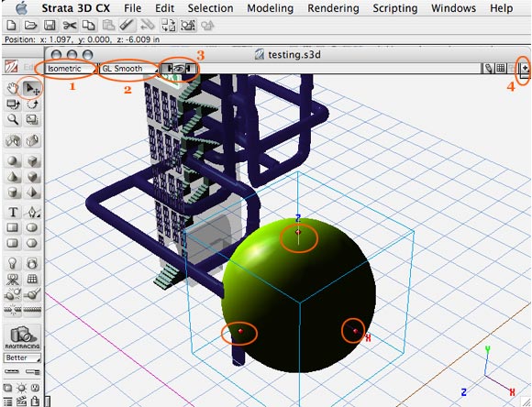The width and height of the screenshot is (532, 407).
Task: Select the Pen tool
Action: tap(32, 213)
